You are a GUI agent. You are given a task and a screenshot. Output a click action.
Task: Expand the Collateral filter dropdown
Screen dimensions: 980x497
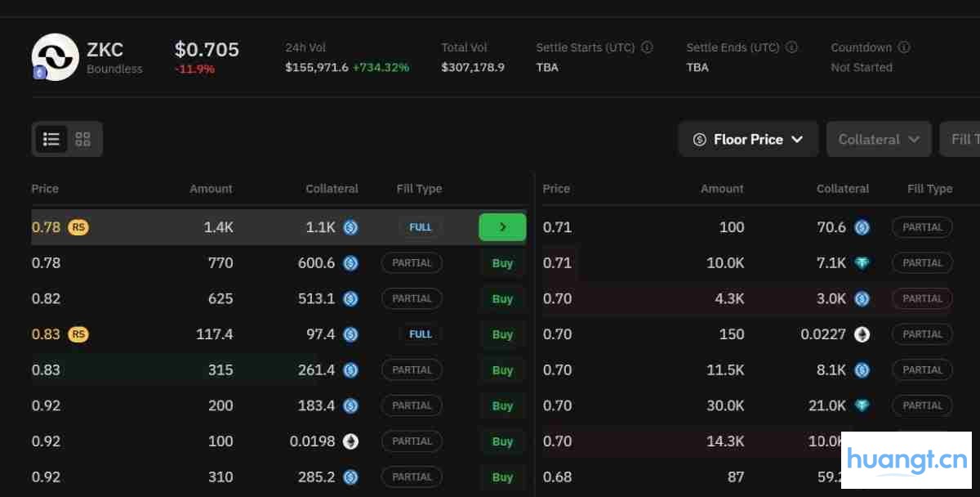(x=879, y=139)
